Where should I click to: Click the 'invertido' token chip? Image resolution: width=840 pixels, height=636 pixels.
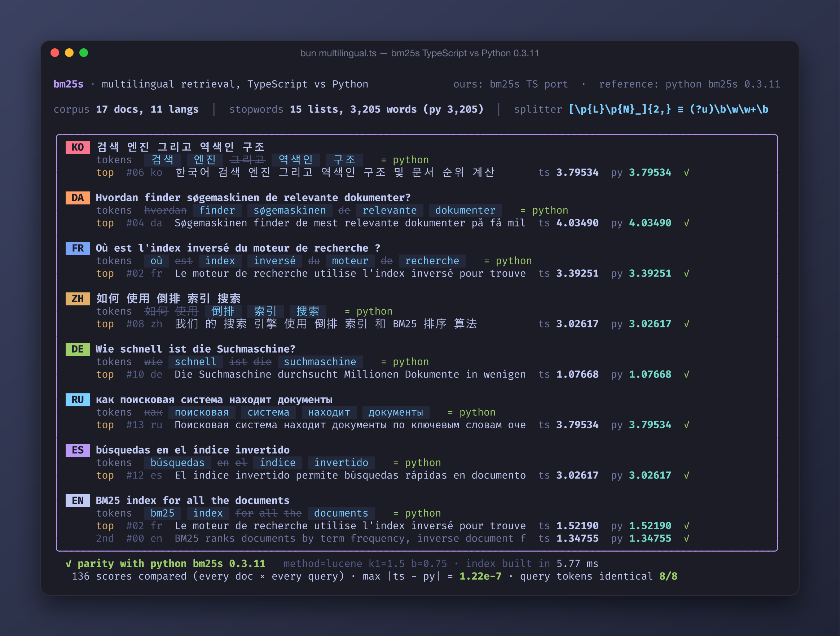(x=341, y=463)
